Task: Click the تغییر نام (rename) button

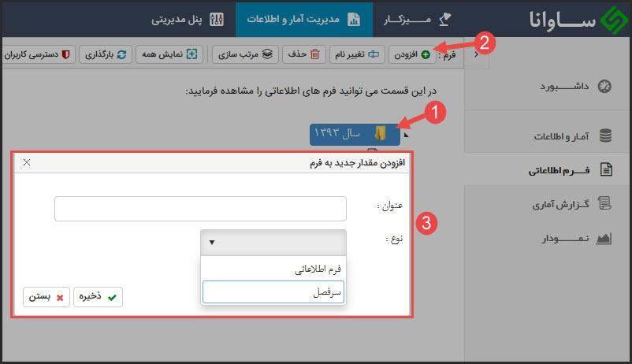Action: coord(357,54)
